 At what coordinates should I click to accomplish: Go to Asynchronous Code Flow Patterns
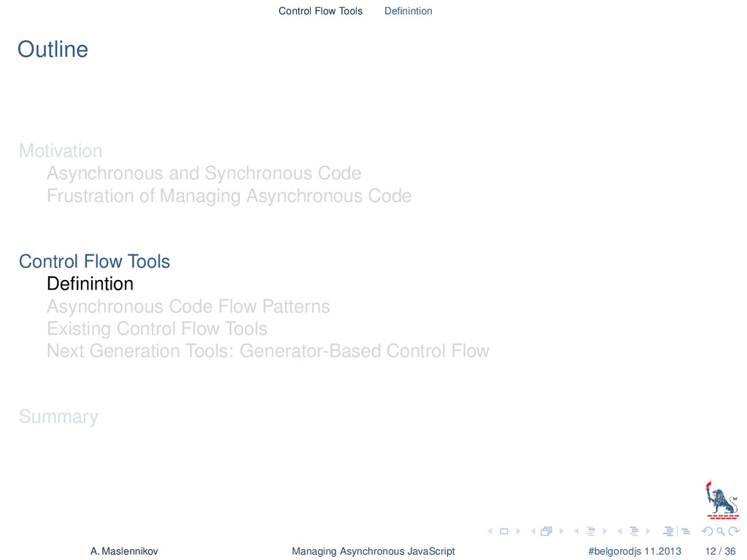188,307
